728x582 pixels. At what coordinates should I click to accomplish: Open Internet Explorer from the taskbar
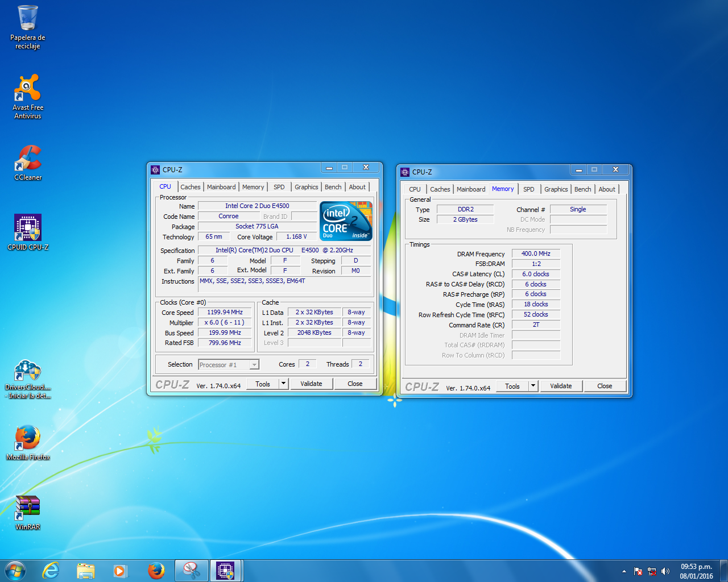(51, 571)
